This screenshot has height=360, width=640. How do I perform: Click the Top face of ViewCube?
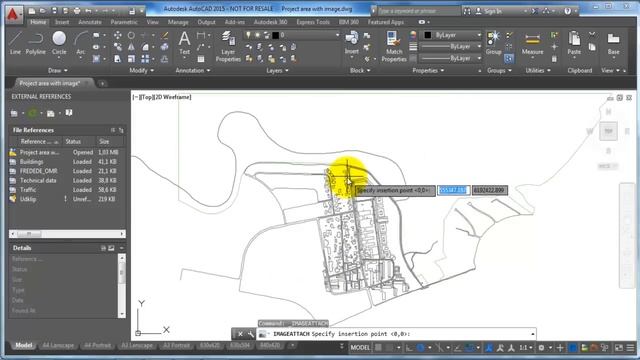tap(608, 131)
